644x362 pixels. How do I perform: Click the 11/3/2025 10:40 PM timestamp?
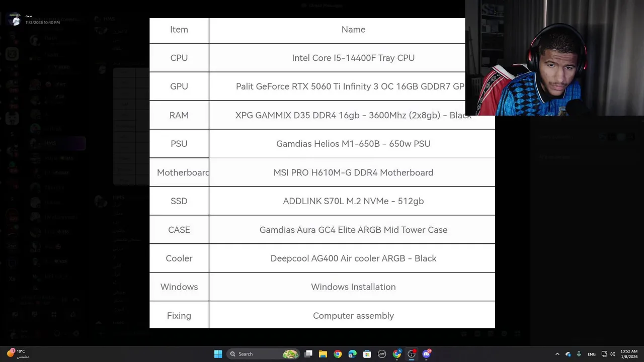point(42,23)
